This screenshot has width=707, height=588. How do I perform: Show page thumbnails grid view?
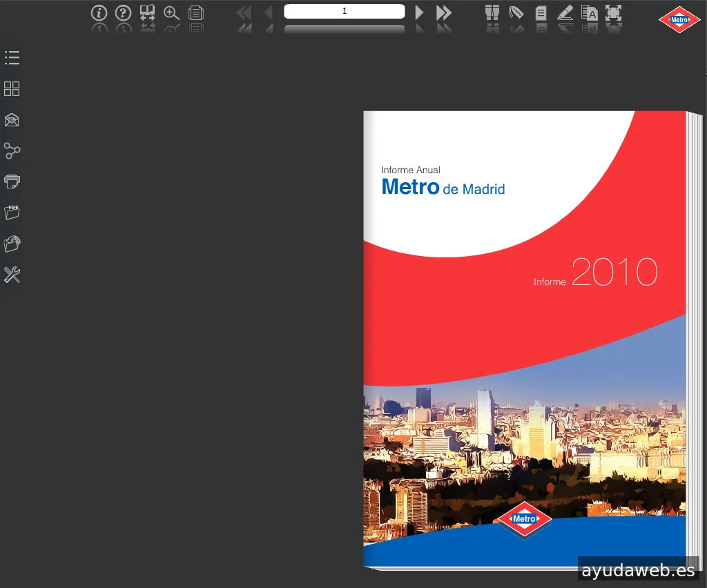(12, 89)
